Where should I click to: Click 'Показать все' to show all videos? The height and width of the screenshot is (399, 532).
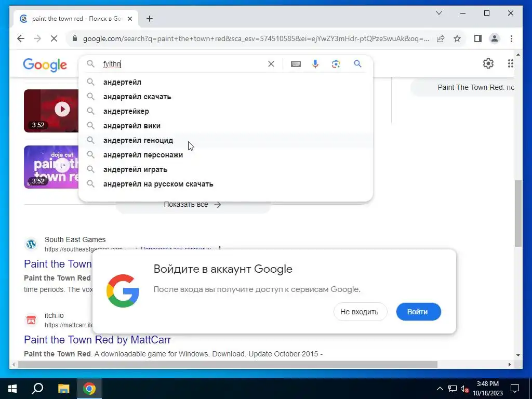pos(192,205)
